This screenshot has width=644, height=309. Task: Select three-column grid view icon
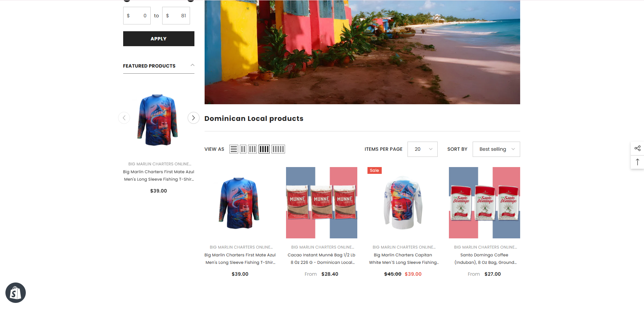(252, 149)
